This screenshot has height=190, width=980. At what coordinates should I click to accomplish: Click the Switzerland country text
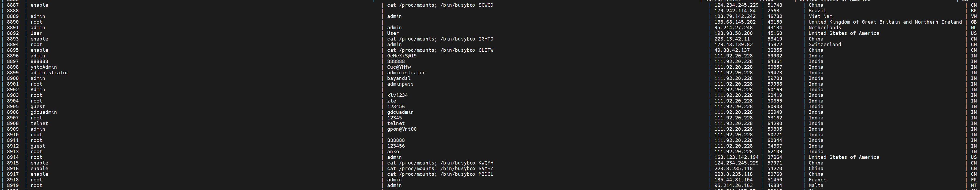click(825, 45)
